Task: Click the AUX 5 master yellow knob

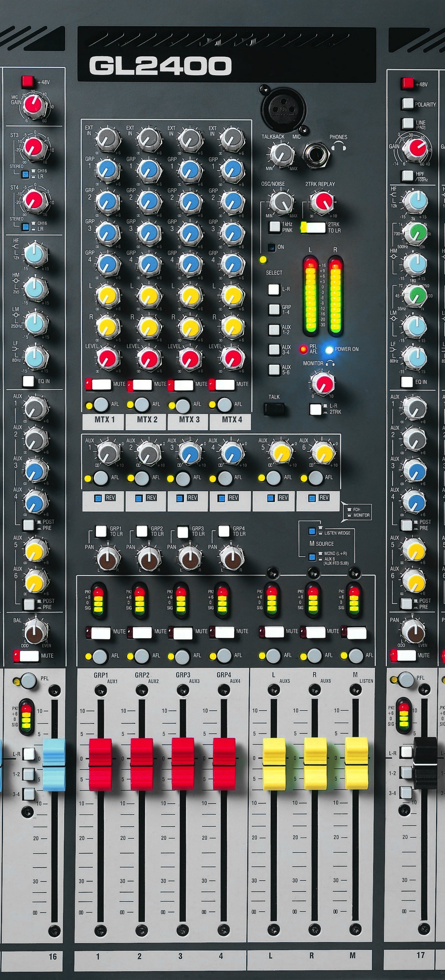Action: click(280, 452)
